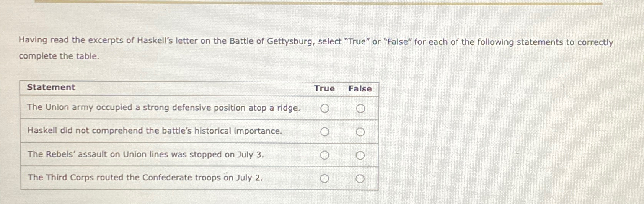Click the True column header
Image resolution: width=644 pixels, height=204 pixels.
point(324,88)
